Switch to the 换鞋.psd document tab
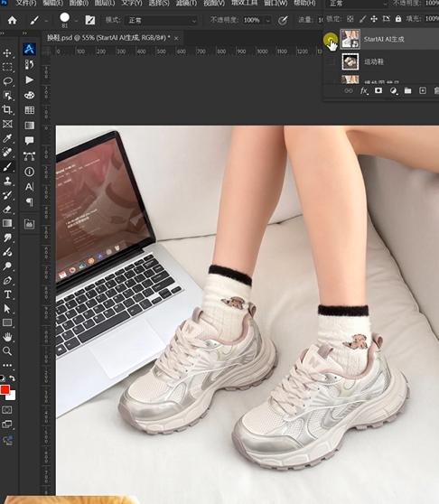 [108, 38]
